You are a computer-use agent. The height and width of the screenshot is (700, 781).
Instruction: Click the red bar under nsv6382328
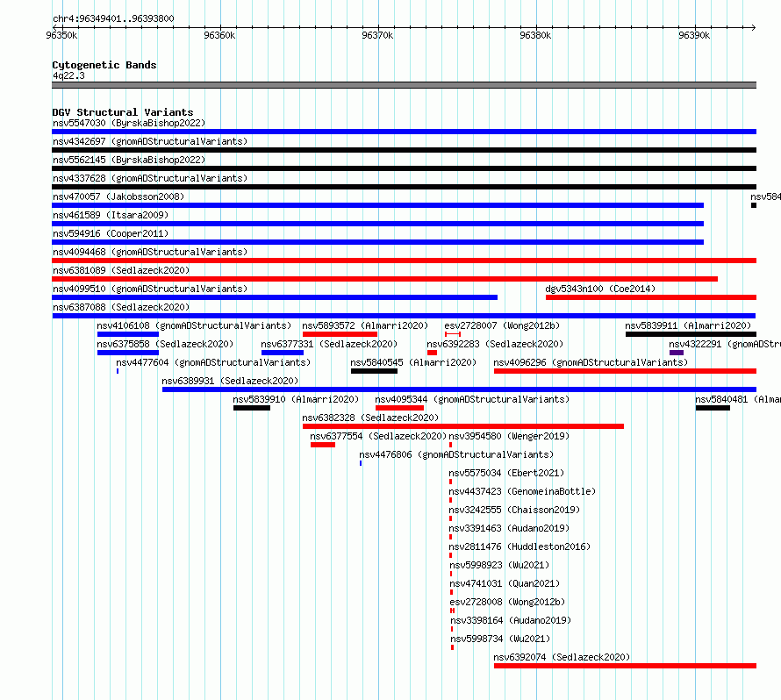[x=463, y=426]
